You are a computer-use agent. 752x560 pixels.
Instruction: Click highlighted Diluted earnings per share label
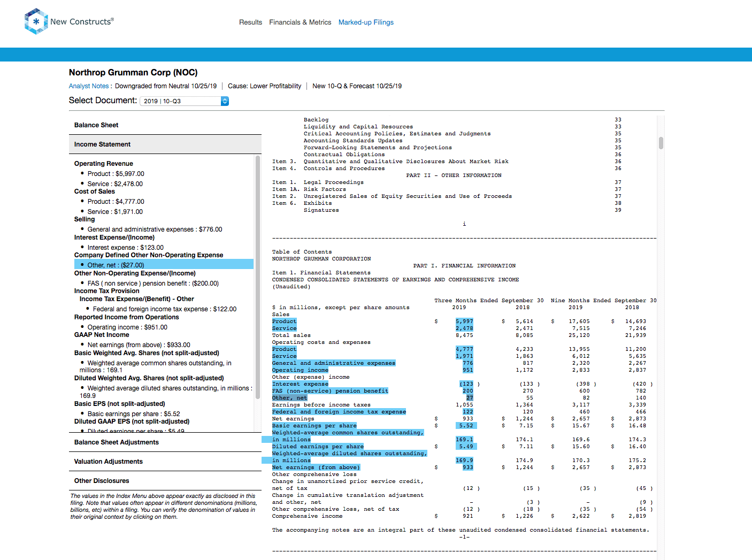[x=318, y=447]
